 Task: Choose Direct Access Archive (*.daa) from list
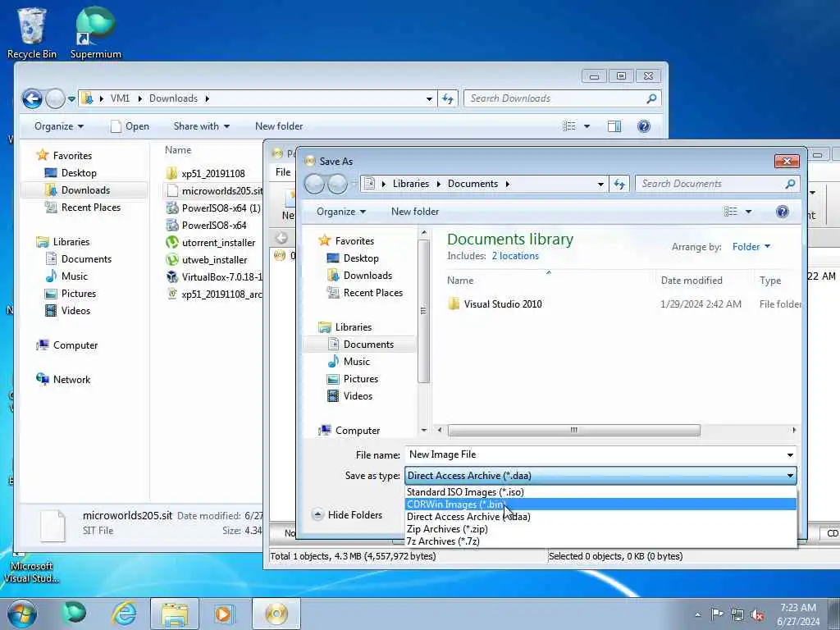[600, 517]
